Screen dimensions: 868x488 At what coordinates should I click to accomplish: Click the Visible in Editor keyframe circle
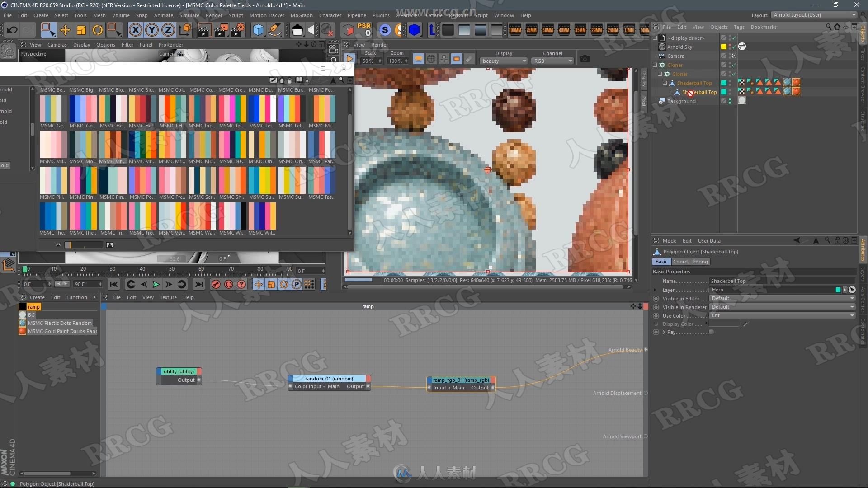[656, 299]
